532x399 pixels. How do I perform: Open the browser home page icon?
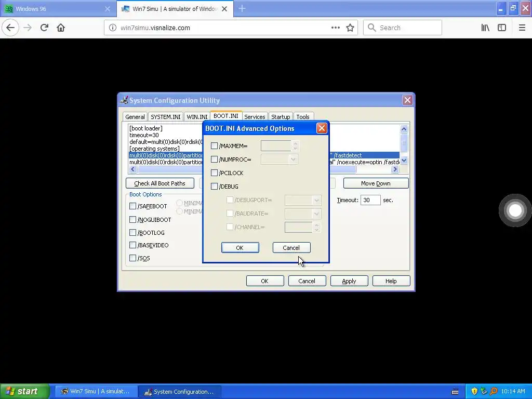pos(61,28)
